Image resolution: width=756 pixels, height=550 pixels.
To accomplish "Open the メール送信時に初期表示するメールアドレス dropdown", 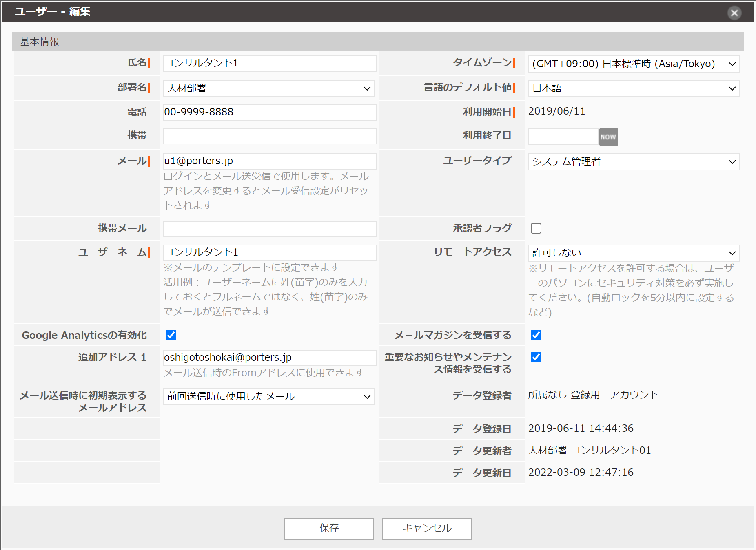I will click(268, 396).
